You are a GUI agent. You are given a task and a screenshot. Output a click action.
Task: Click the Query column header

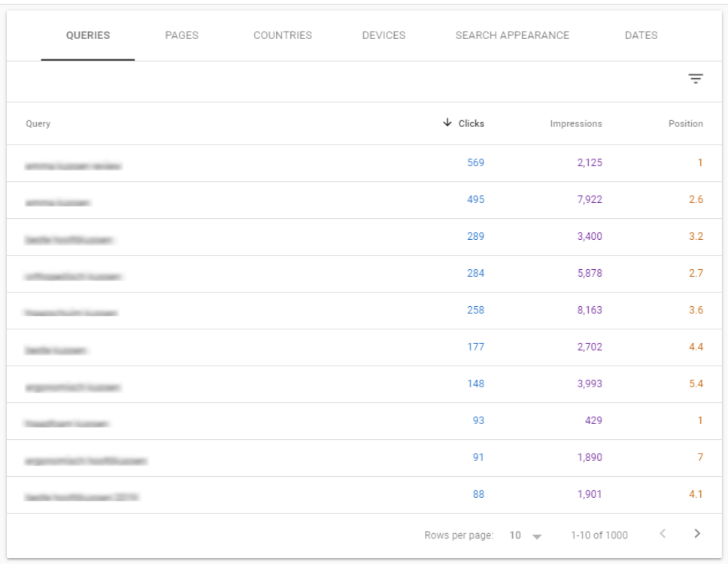coord(38,124)
